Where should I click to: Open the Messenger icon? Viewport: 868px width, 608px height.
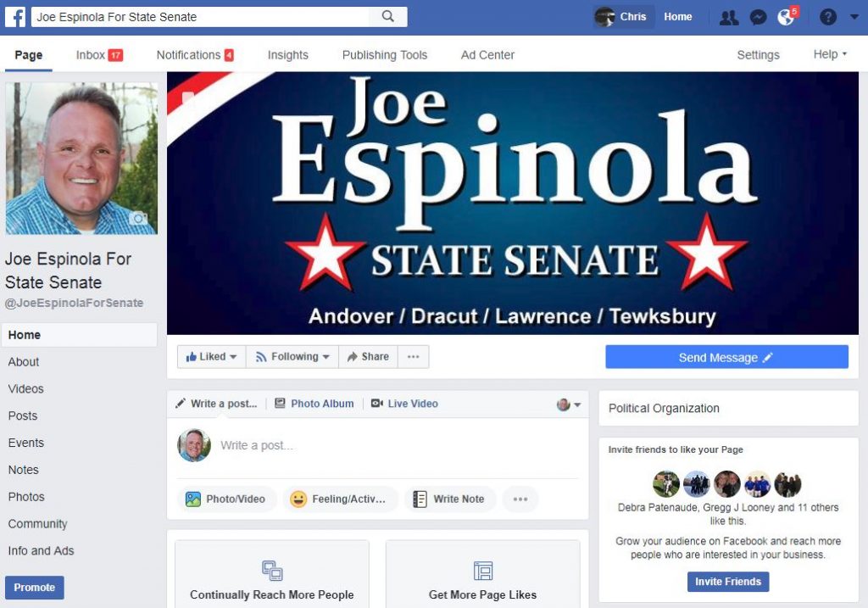(758, 18)
